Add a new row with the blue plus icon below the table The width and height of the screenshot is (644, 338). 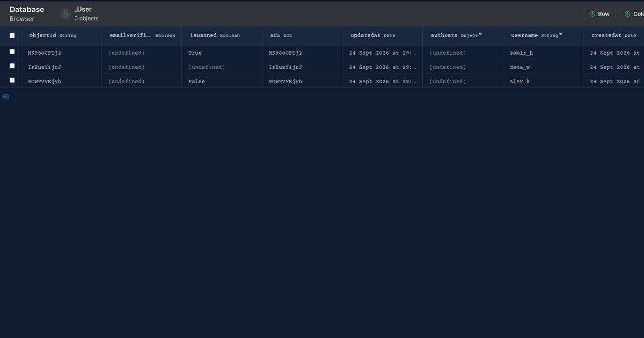coord(6,97)
